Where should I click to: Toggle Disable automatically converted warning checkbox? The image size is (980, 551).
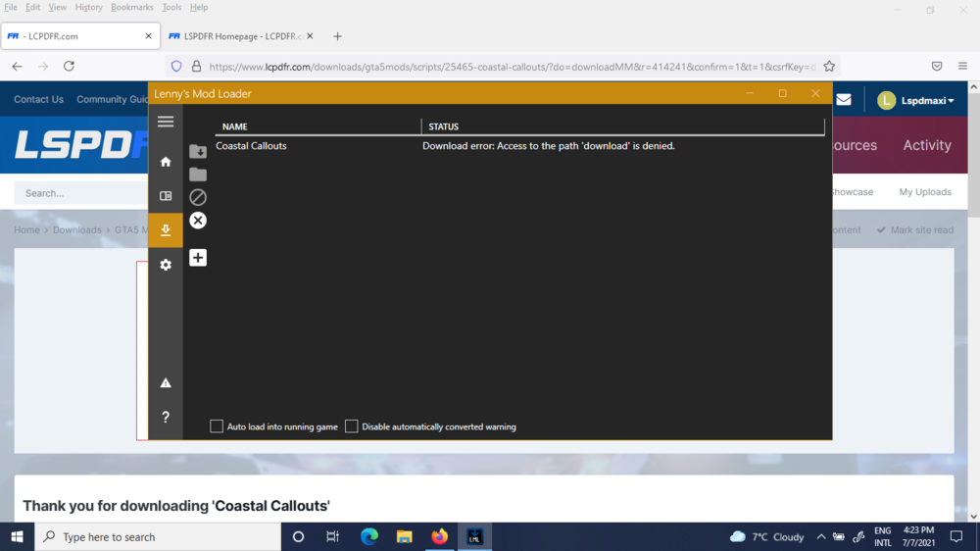351,426
